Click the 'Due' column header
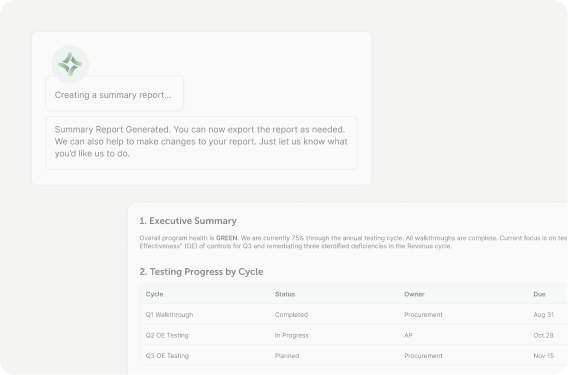 (539, 294)
